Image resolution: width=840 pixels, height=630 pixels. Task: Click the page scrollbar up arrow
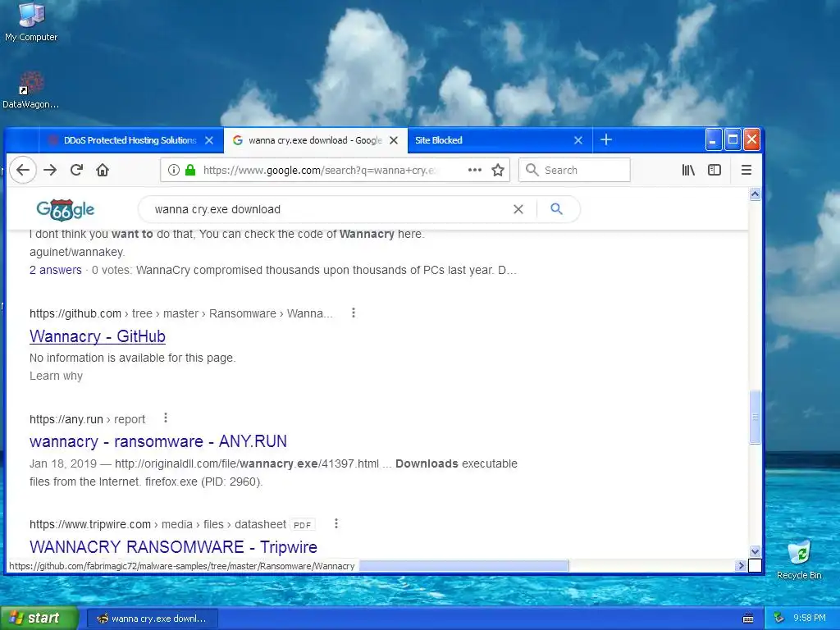pyautogui.click(x=755, y=194)
